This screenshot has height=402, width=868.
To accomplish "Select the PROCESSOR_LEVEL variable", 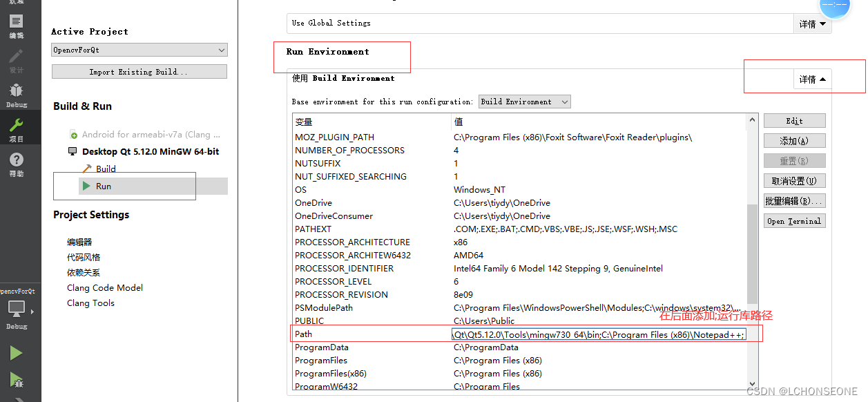I will [x=333, y=282].
